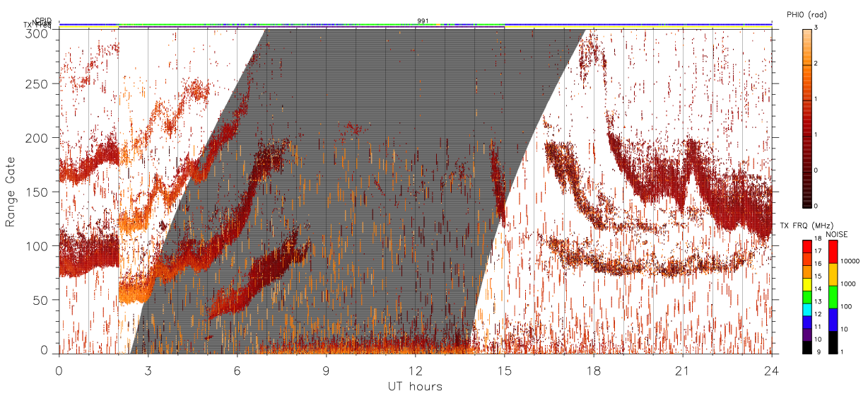Click the green 13 MHz swatch in TX FRQ legend
The height and width of the screenshot is (401, 868).
click(807, 297)
